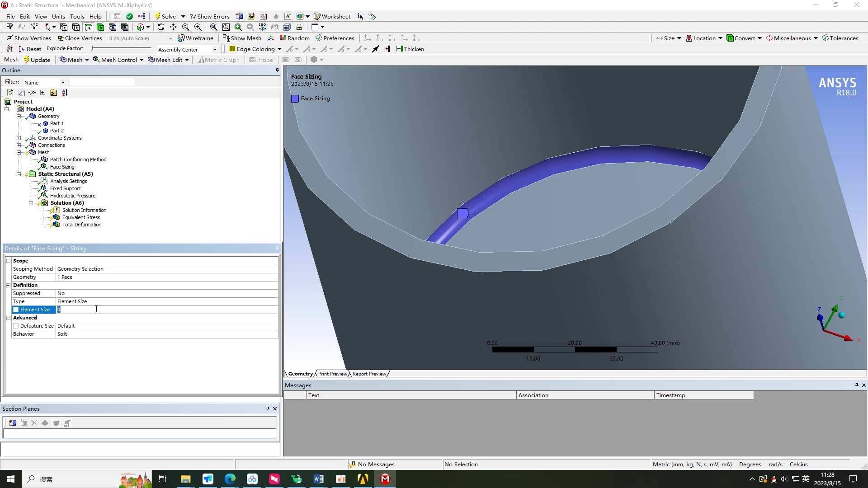Toggle the Show Vertices option
Image resolution: width=868 pixels, height=488 pixels.
(28, 38)
